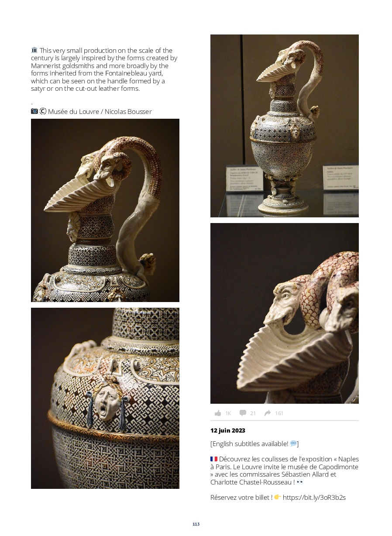The height and width of the screenshot is (536, 392).
Task: Open the ram-head spout detail photo
Action: 285,313
